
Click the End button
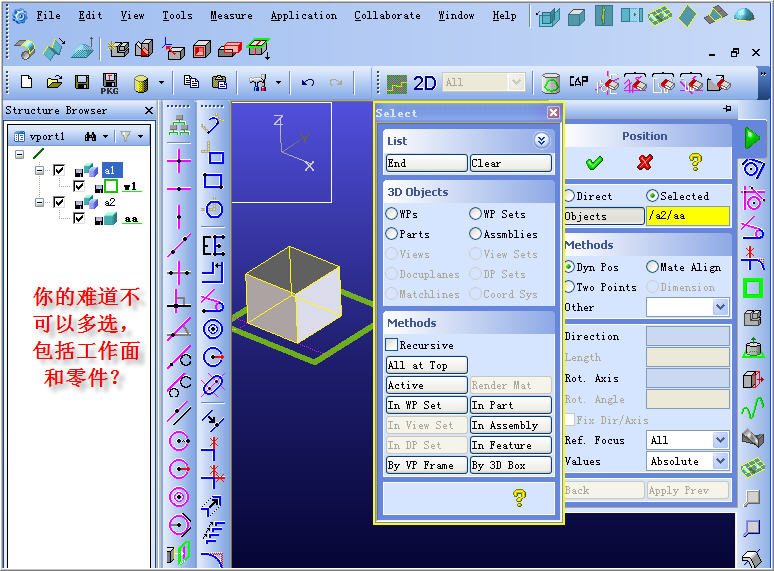[x=426, y=163]
